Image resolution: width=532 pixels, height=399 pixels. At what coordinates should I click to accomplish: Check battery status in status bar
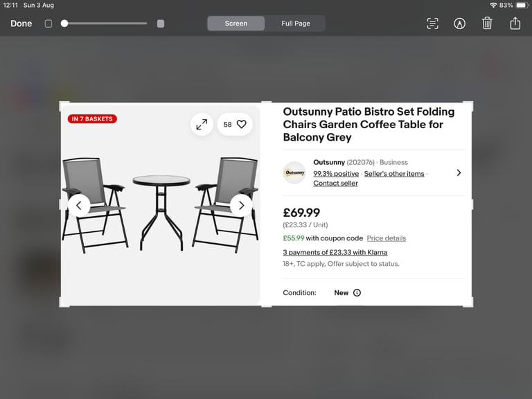[522, 5]
